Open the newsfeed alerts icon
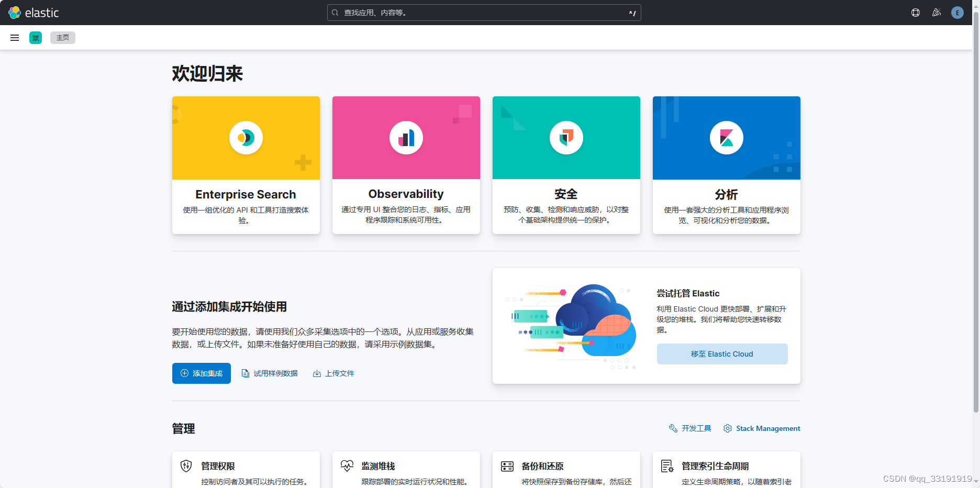This screenshot has width=980, height=488. click(937, 12)
